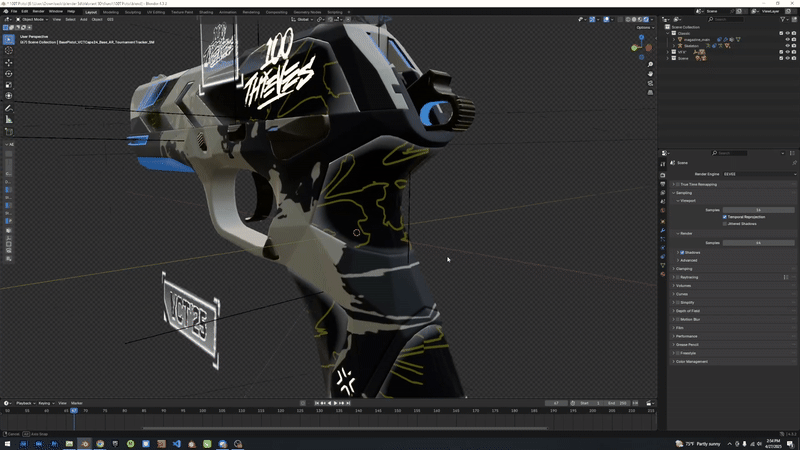Select the Add Cube tool
The image size is (800, 450).
click(x=9, y=132)
